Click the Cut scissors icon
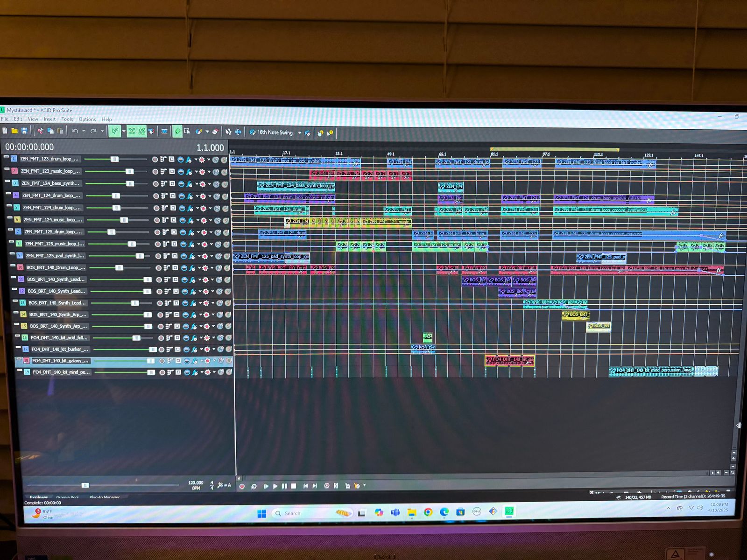Screen dimensions: 747x560 (x=41, y=131)
